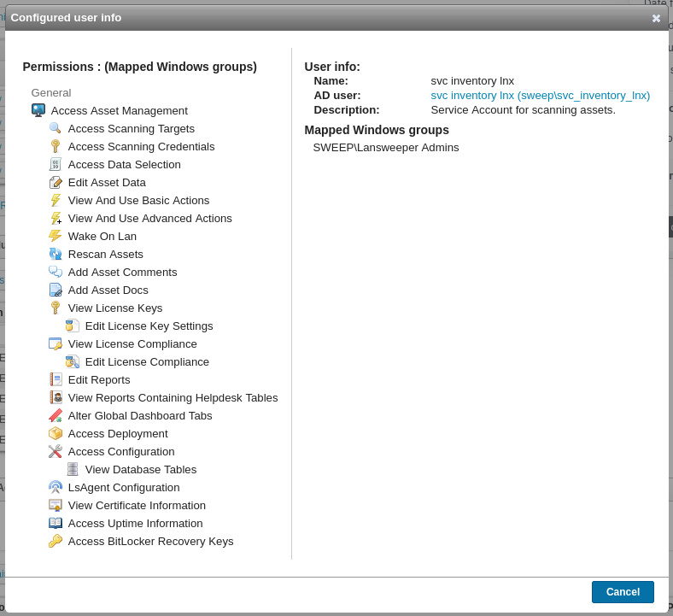673x616 pixels.
Task: Select the Access Scanning Targets label
Action: pos(132,129)
